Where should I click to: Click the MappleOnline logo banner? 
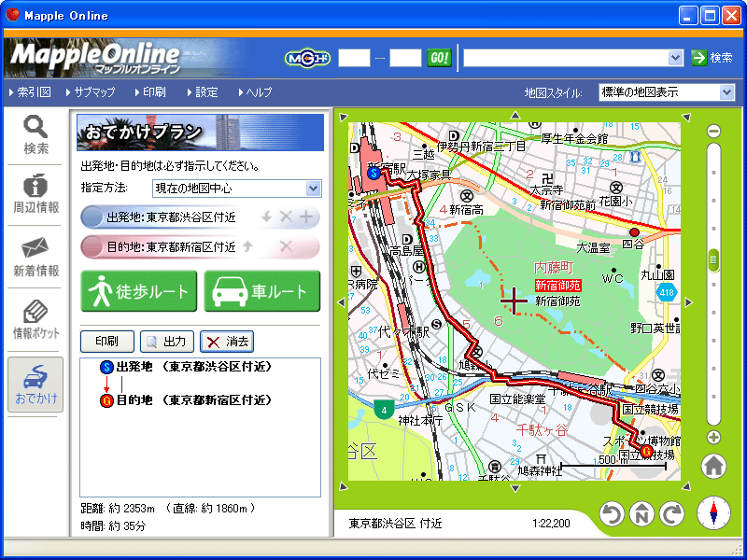95,58
